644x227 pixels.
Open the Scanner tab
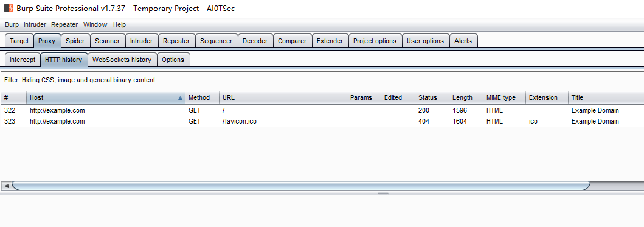(108, 41)
